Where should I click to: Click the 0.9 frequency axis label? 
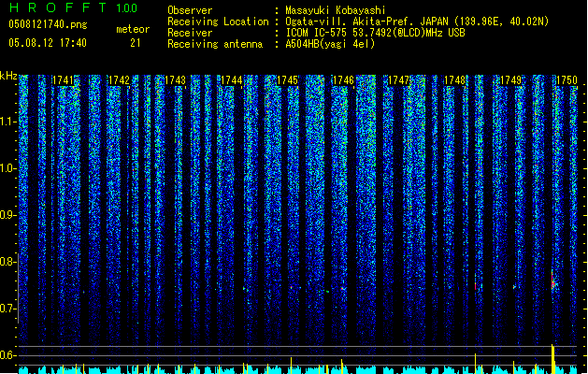coord(8,215)
